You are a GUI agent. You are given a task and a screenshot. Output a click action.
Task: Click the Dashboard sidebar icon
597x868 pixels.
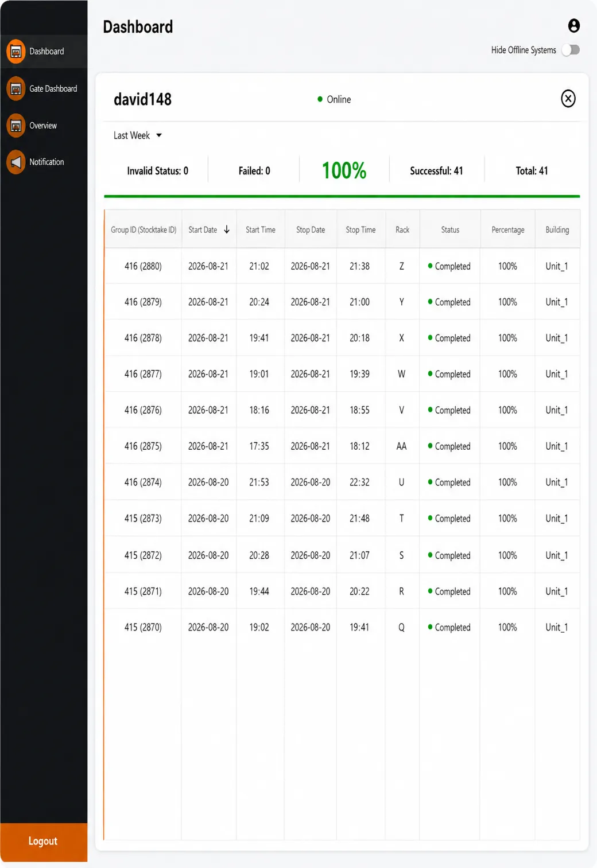tap(16, 52)
